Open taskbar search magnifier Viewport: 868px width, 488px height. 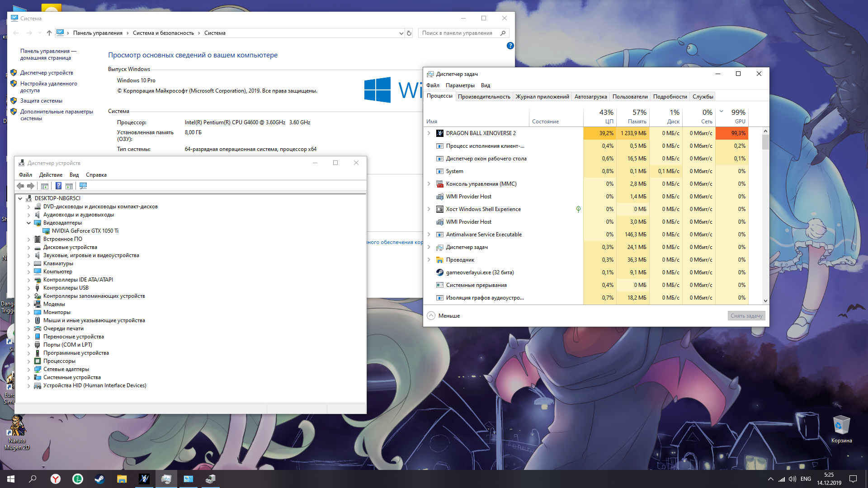coord(33,479)
